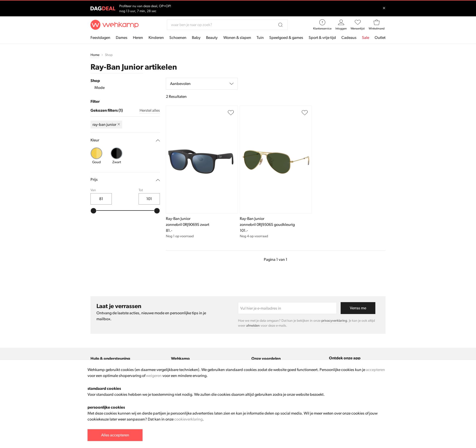This screenshot has width=476, height=448.
Task: Click weigeren link in cookie notice
Action: click(154, 376)
